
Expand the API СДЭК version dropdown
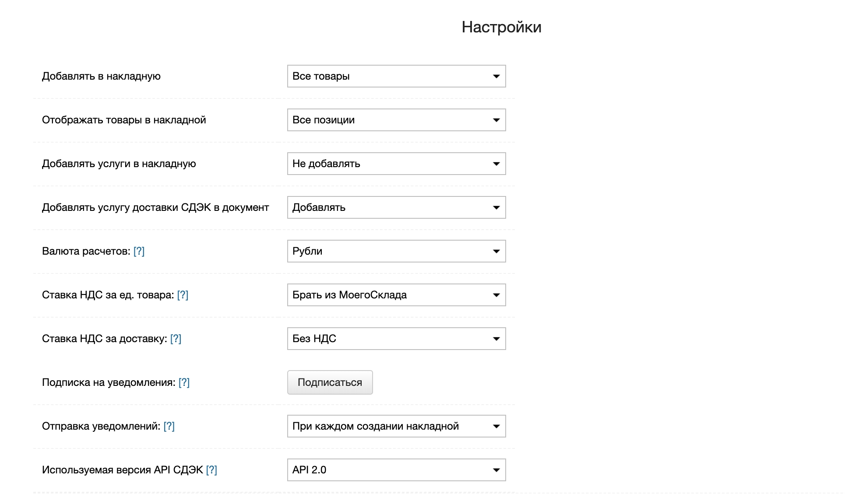(x=396, y=470)
